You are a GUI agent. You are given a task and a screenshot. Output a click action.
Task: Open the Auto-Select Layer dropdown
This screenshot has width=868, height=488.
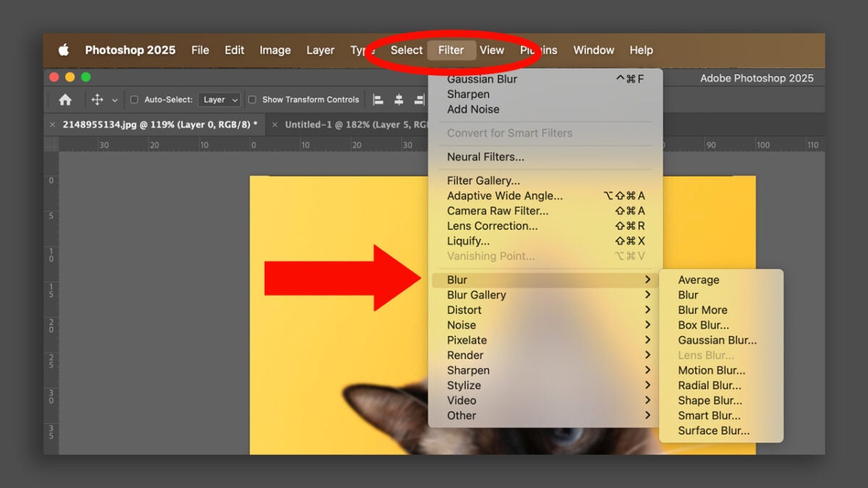point(220,100)
